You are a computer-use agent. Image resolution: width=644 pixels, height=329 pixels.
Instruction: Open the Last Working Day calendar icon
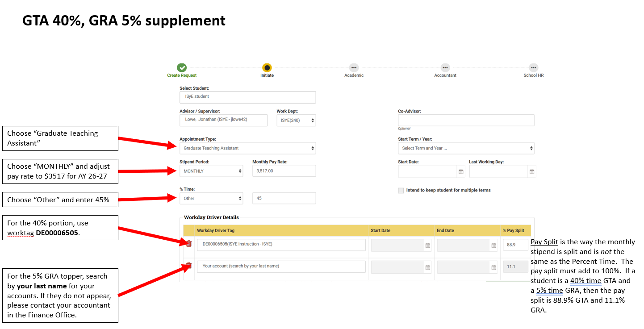tap(531, 172)
